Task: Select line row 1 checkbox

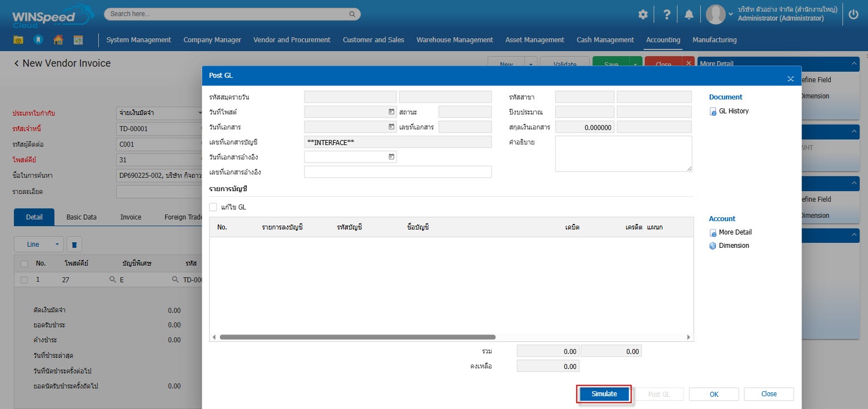Action: pyautogui.click(x=24, y=280)
